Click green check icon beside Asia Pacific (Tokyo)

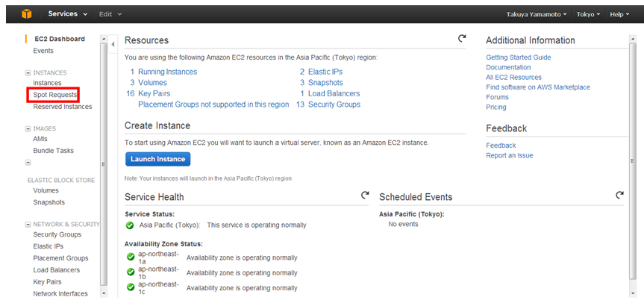tap(130, 225)
